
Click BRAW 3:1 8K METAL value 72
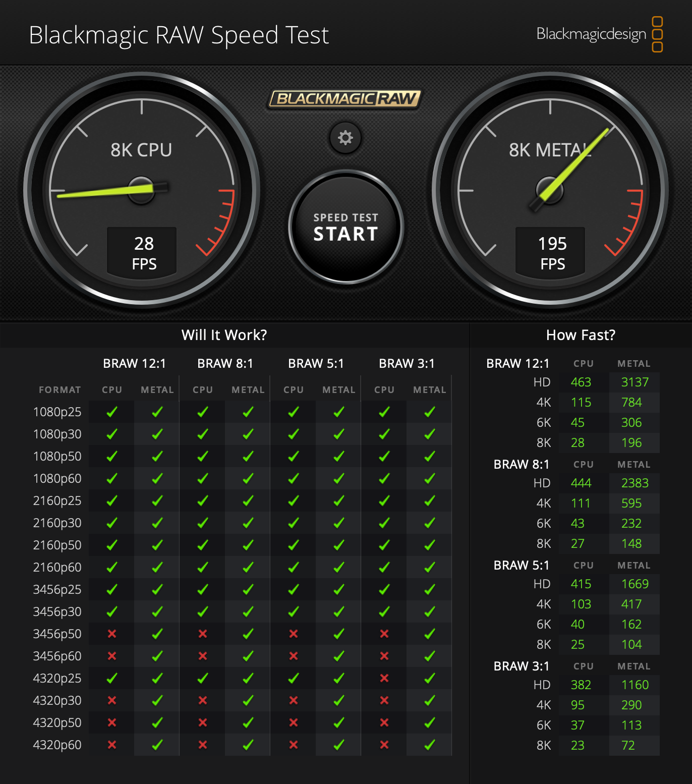point(628,745)
